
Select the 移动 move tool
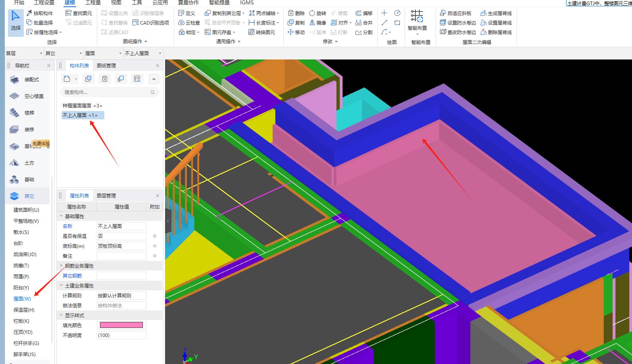pyautogui.click(x=296, y=32)
